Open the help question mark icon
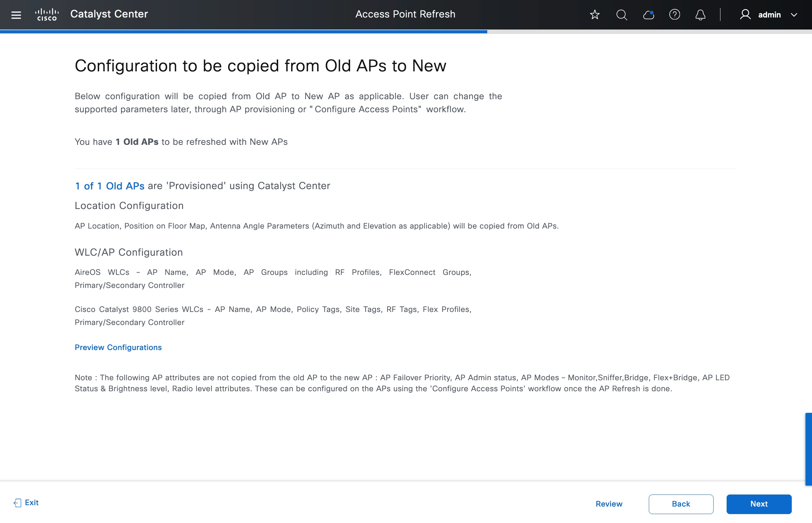The image size is (812, 523). [674, 14]
